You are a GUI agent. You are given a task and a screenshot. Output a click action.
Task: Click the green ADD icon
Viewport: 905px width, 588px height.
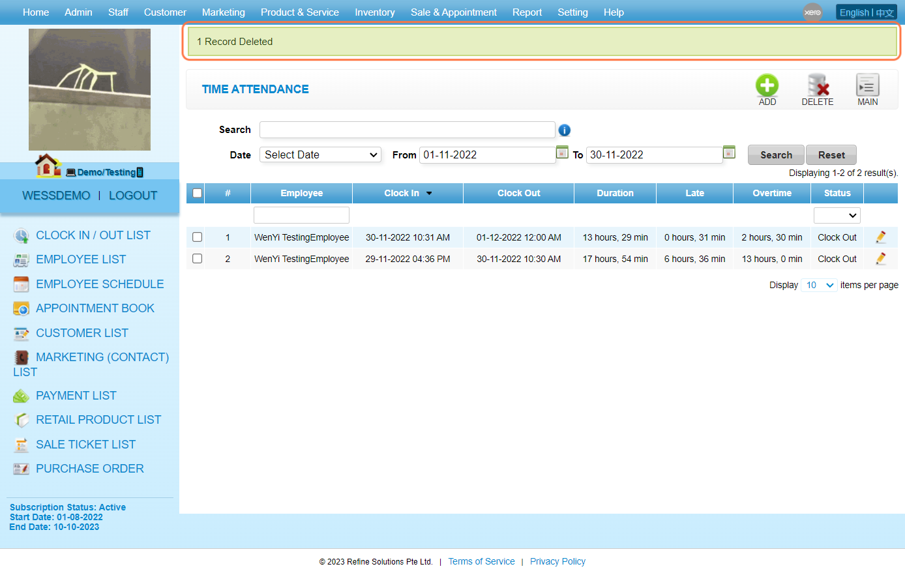767,85
